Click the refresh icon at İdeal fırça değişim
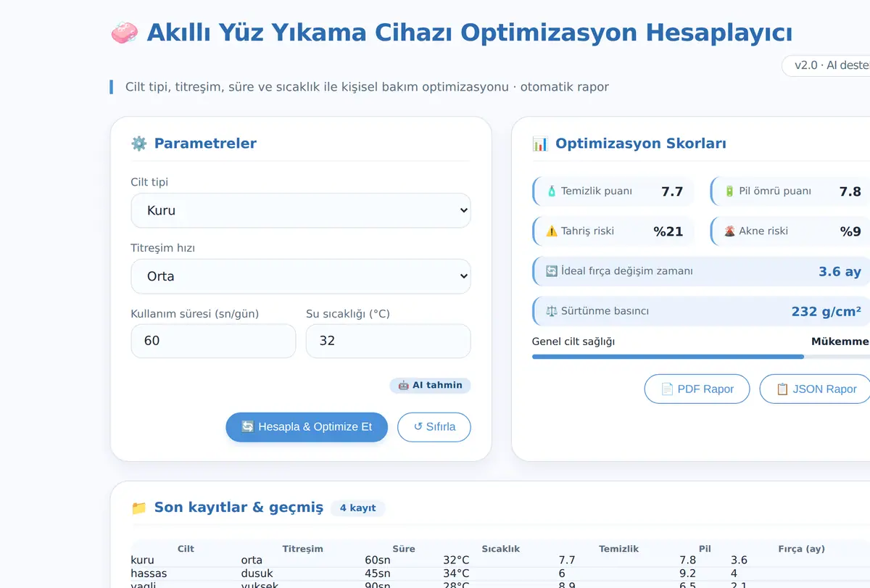This screenshot has height=588, width=870. pos(552,271)
